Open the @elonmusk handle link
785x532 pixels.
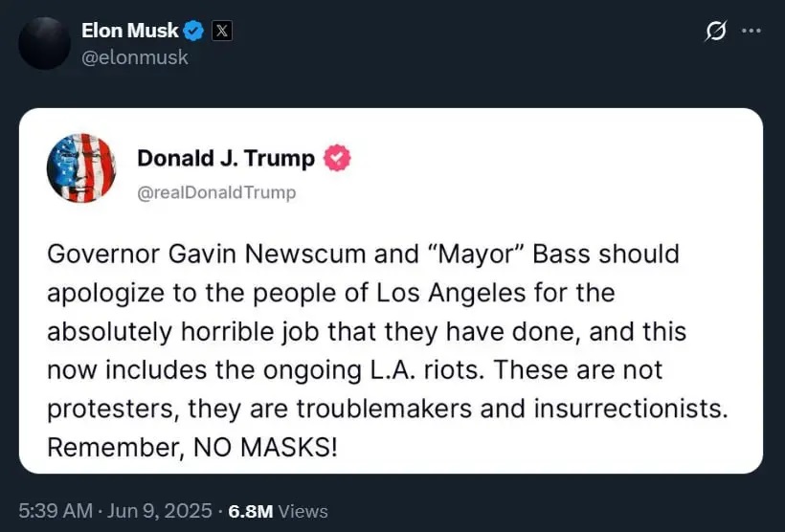(135, 57)
